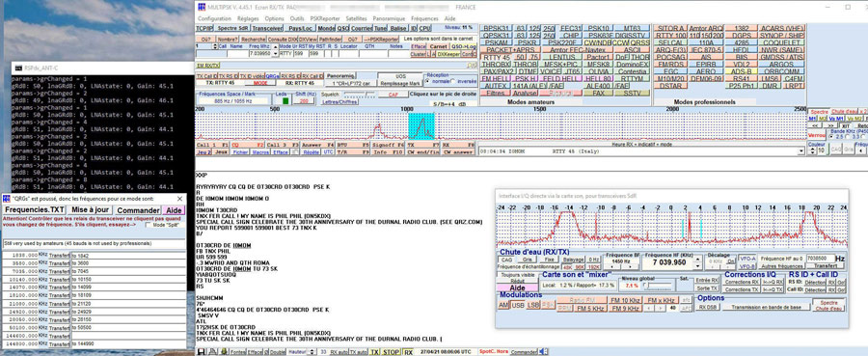The height and width of the screenshot is (356, 868).
Task: Click the QRGs button
Action: (272, 76)
